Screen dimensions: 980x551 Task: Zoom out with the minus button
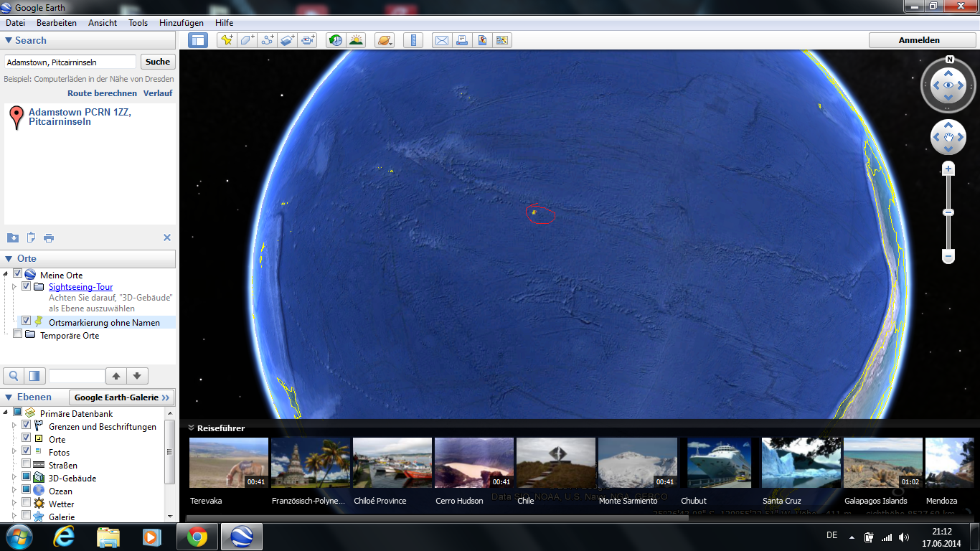[948, 256]
